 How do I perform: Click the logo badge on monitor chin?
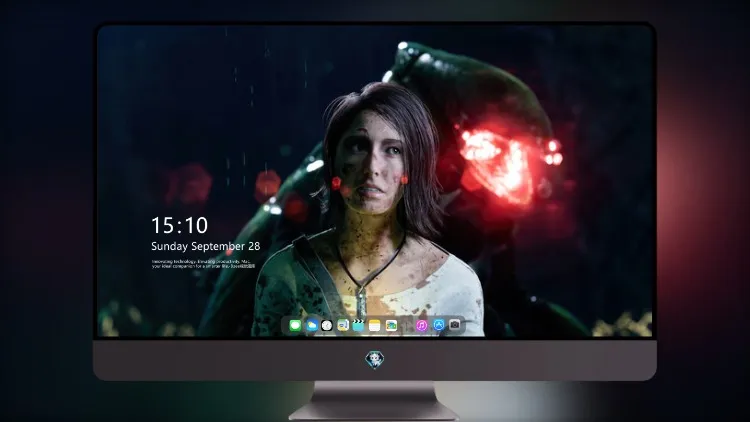(x=375, y=360)
